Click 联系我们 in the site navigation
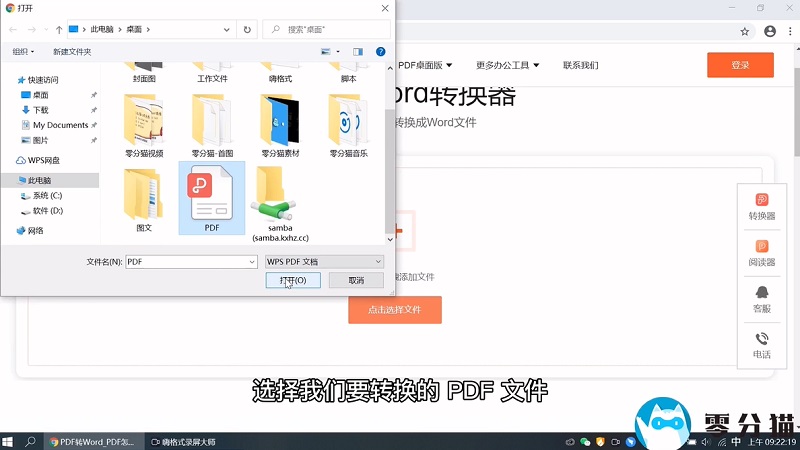 click(580, 65)
